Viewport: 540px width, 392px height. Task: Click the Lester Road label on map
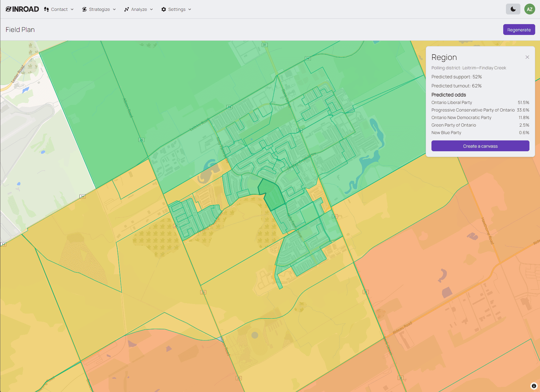[17, 74]
